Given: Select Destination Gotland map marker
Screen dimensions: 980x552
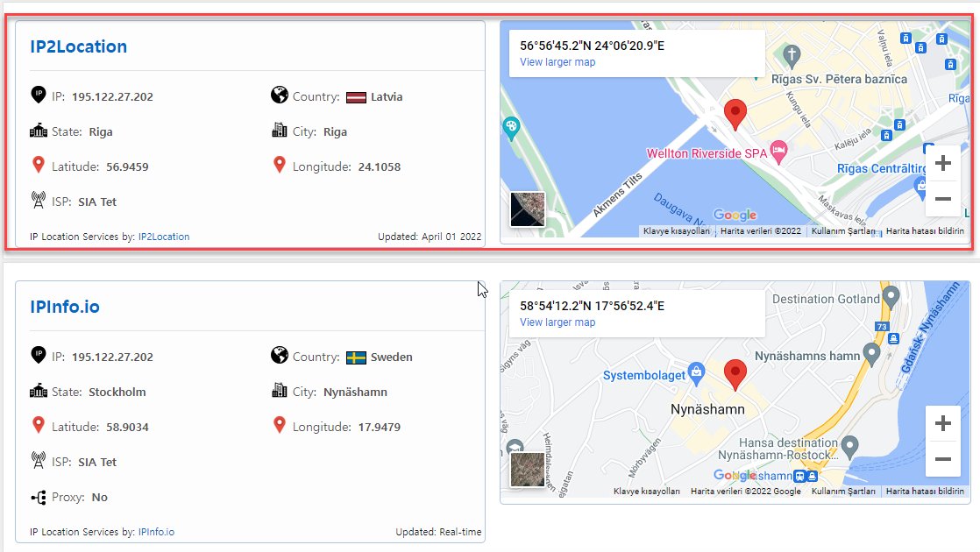Looking at the screenshot, I should point(891,296).
